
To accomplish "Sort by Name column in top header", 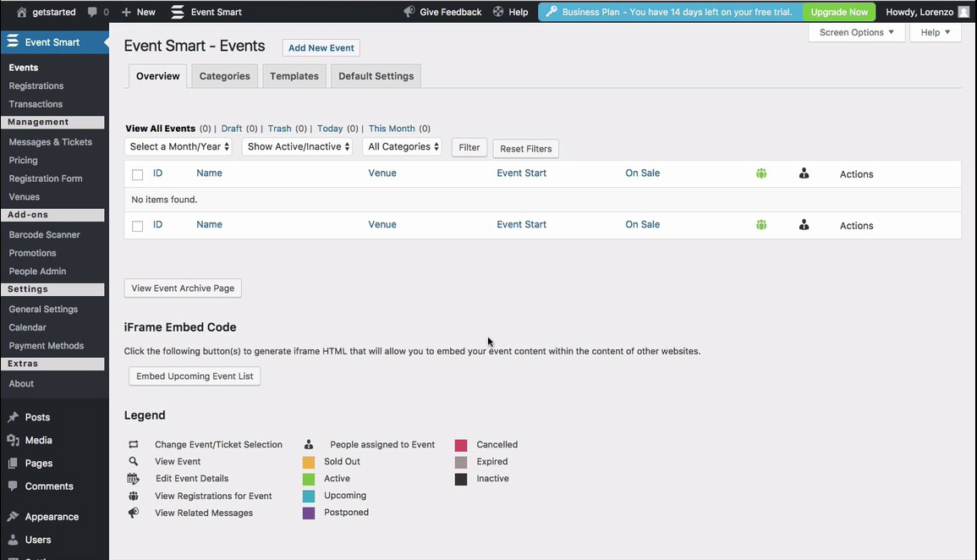I will coord(210,173).
